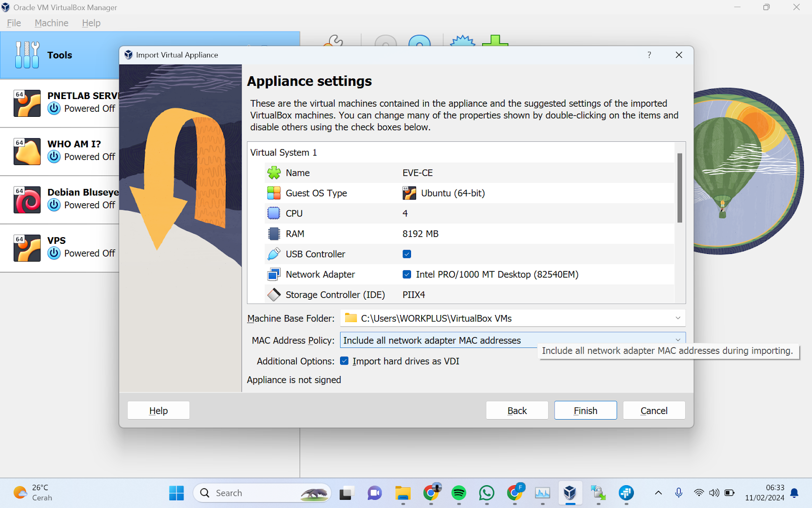Click the power icon beside VPS status

(54, 253)
